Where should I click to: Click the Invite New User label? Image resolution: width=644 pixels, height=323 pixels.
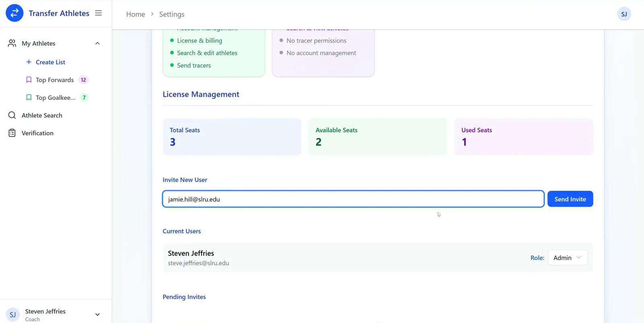pyautogui.click(x=185, y=180)
